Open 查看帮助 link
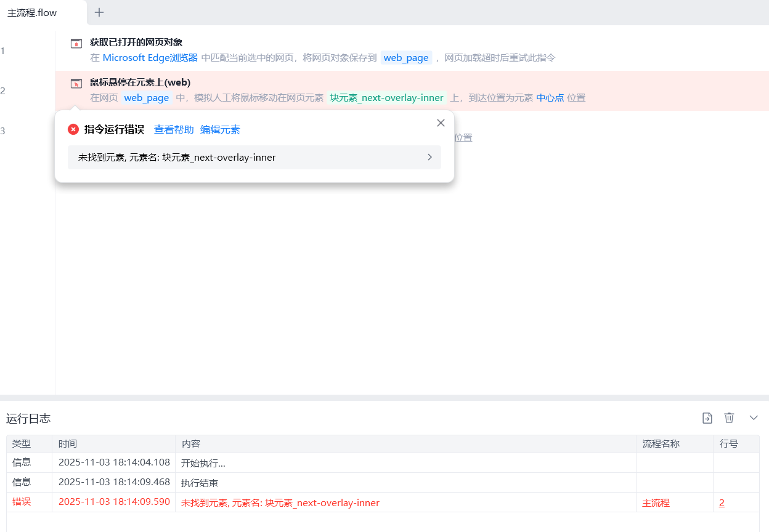The height and width of the screenshot is (532, 769). coord(174,129)
